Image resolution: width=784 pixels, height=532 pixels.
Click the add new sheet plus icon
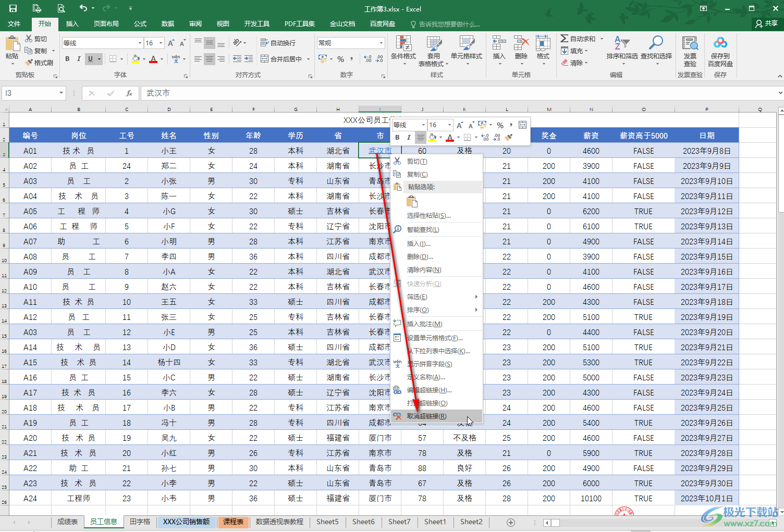tap(511, 522)
